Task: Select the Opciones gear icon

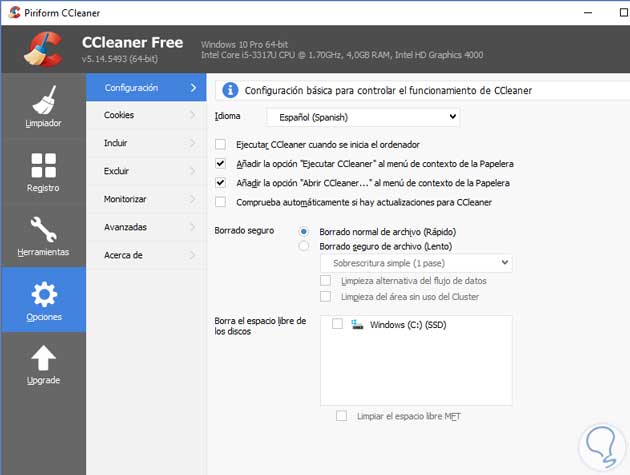Action: [x=44, y=294]
